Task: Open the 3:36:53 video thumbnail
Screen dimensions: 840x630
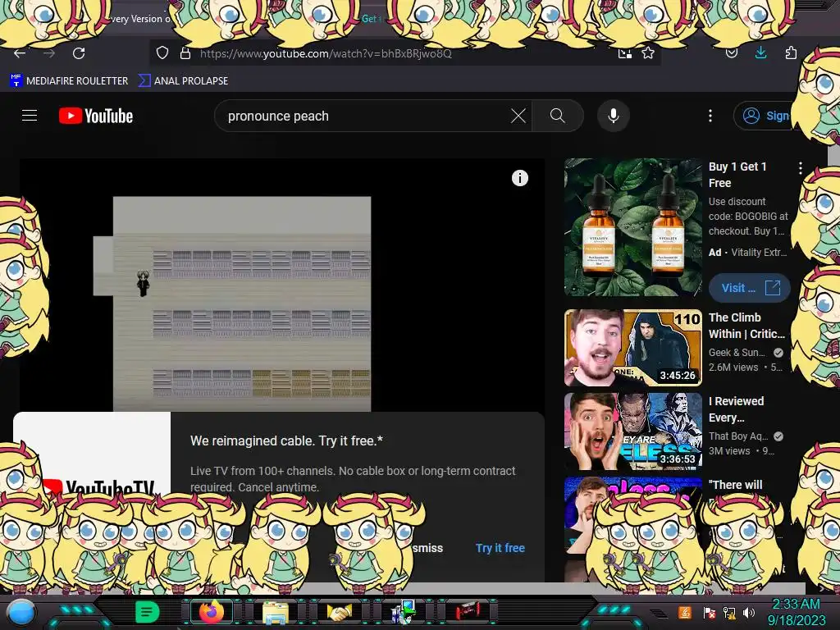Action: point(632,431)
